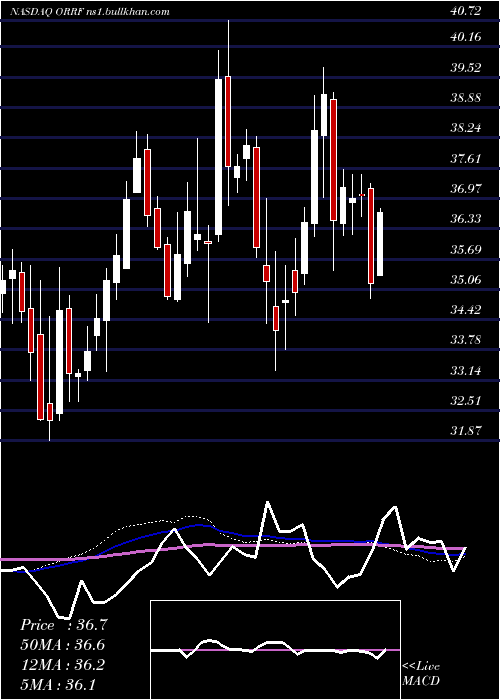This screenshot has width=500, height=700.
Task: Select the 40.16 price axis label
Action: click(466, 36)
